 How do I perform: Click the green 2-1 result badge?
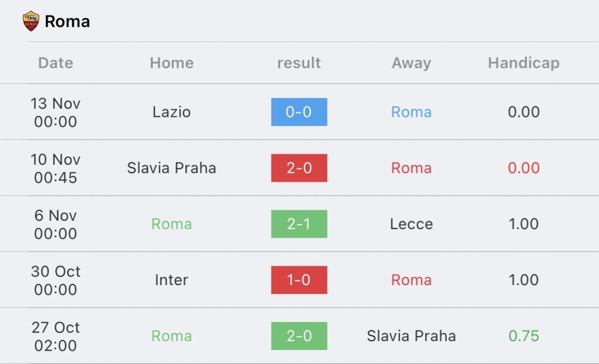click(x=299, y=224)
